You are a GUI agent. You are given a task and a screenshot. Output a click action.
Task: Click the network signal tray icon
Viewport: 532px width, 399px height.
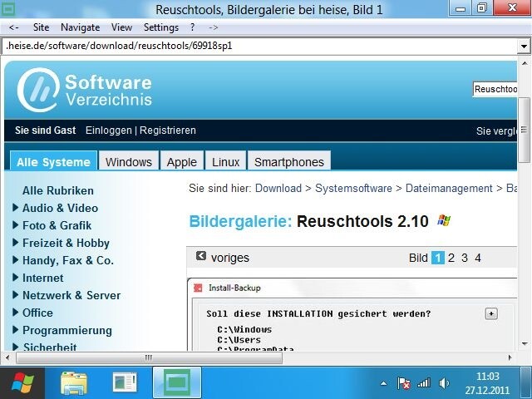[424, 383]
